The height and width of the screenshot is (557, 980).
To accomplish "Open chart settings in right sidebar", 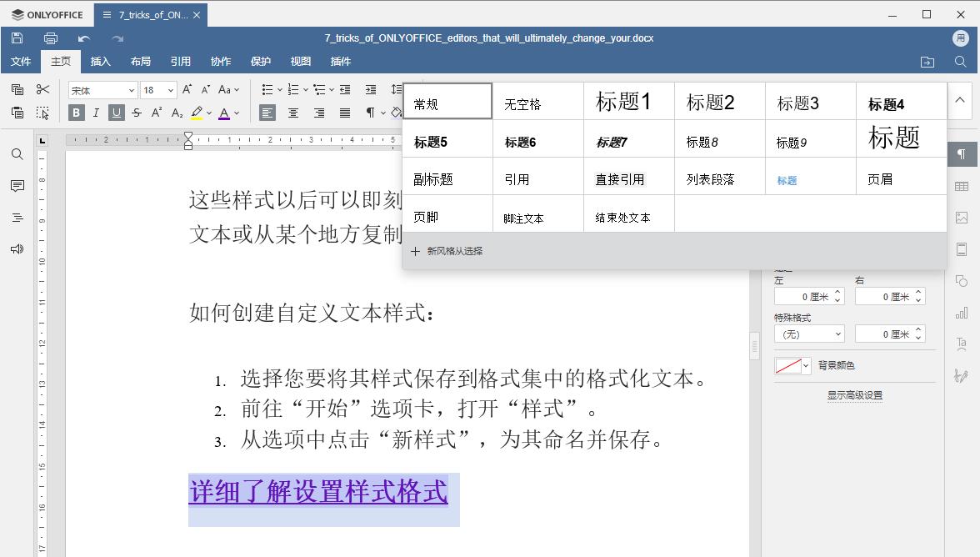I will coord(962,313).
